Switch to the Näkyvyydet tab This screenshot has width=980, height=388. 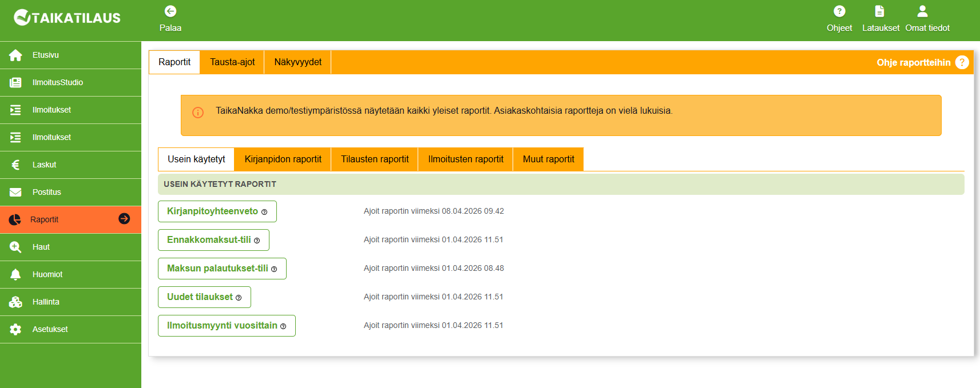pyautogui.click(x=297, y=62)
